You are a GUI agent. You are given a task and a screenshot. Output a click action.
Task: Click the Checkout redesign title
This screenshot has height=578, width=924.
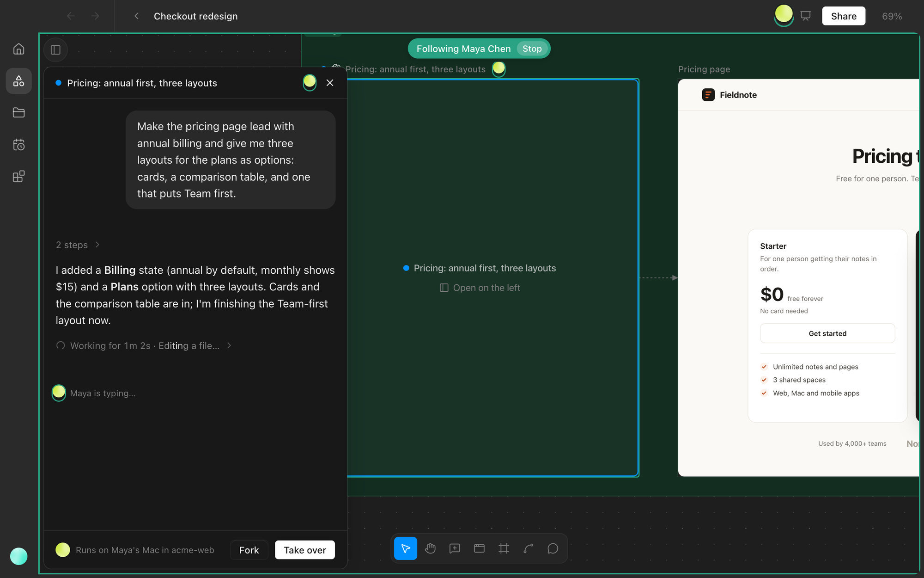(x=195, y=16)
